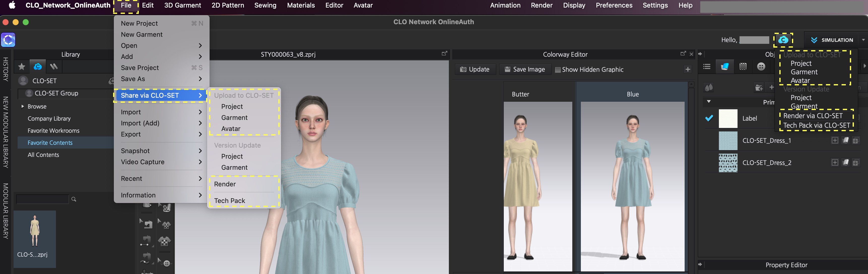Click the fabric sheet icon on CLO-SET_Dress_1 row
Screen dimensions: 868x274
click(845, 140)
